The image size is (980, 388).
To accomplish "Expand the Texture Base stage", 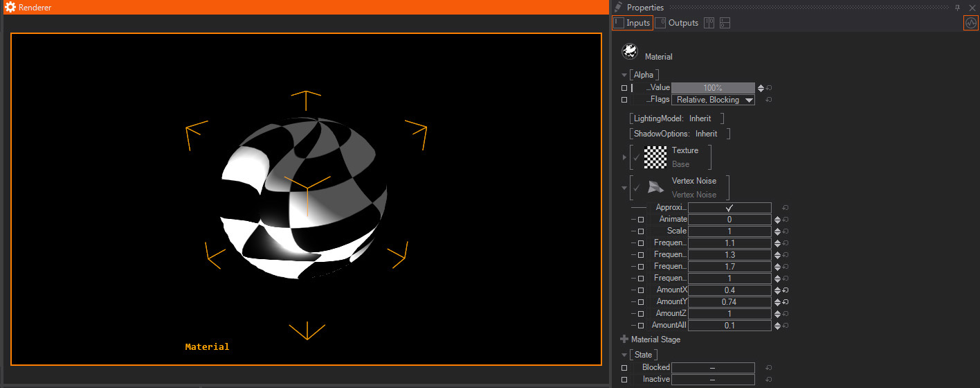I will [x=624, y=157].
